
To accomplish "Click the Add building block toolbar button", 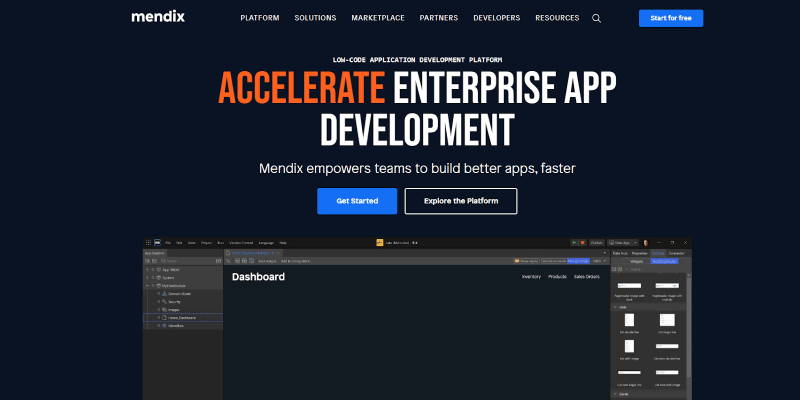I will coord(296,261).
